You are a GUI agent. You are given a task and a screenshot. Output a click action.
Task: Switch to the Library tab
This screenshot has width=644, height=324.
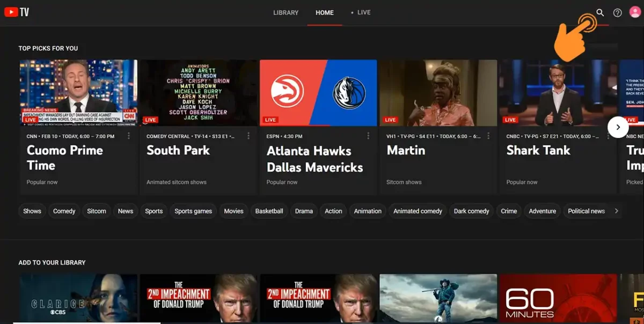click(x=286, y=13)
